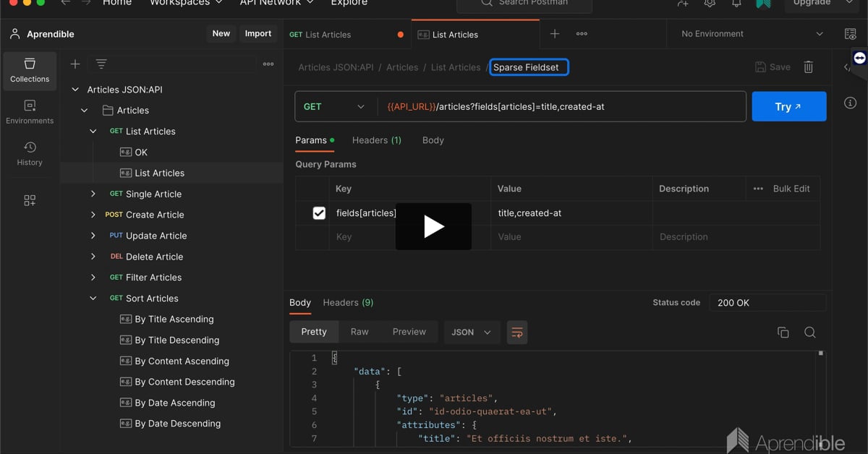Expand the Delete Article request
This screenshot has width=868, height=454.
pyautogui.click(x=93, y=257)
